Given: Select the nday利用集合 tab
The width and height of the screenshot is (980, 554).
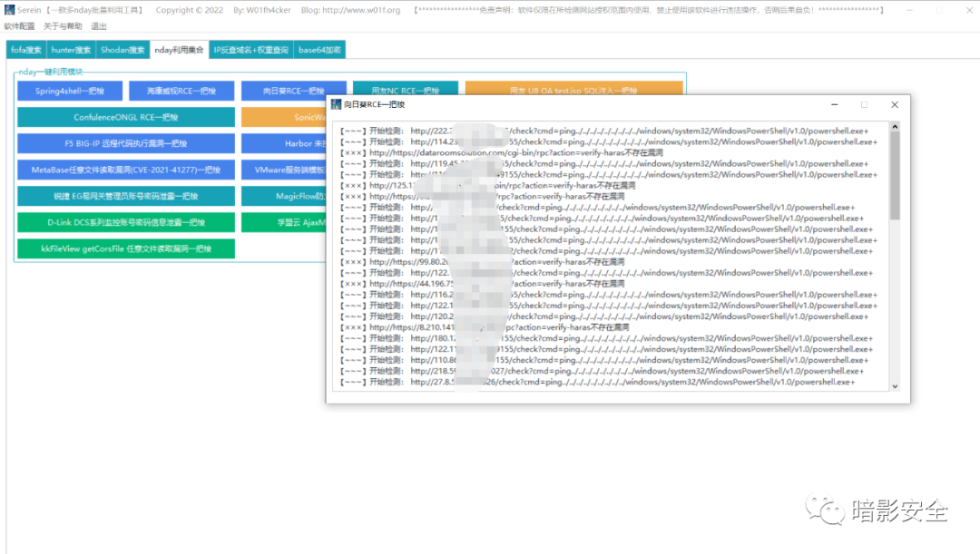Looking at the screenshot, I should (179, 50).
